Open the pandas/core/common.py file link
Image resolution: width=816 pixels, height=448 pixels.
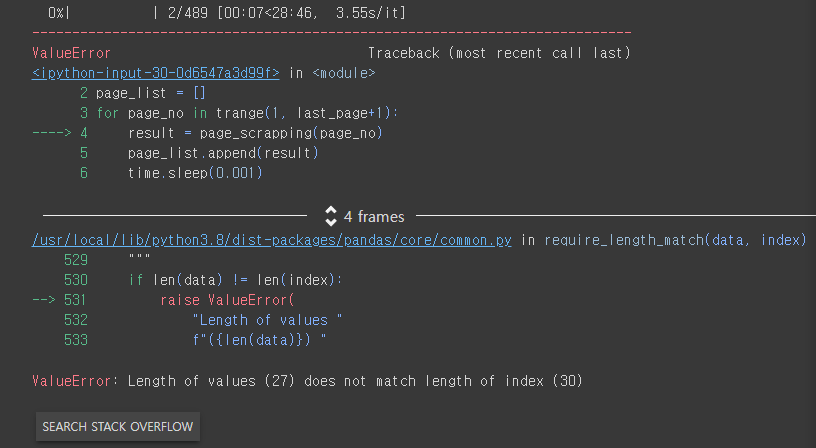coord(272,240)
